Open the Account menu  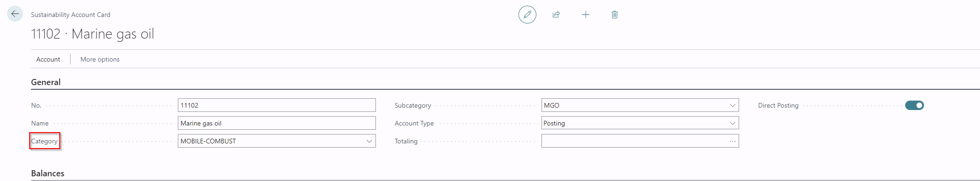click(x=48, y=59)
